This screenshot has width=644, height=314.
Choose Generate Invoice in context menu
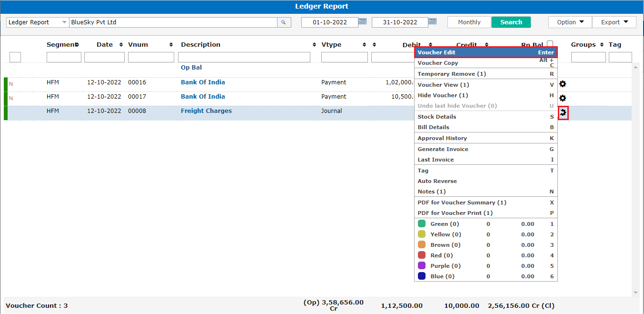[443, 149]
